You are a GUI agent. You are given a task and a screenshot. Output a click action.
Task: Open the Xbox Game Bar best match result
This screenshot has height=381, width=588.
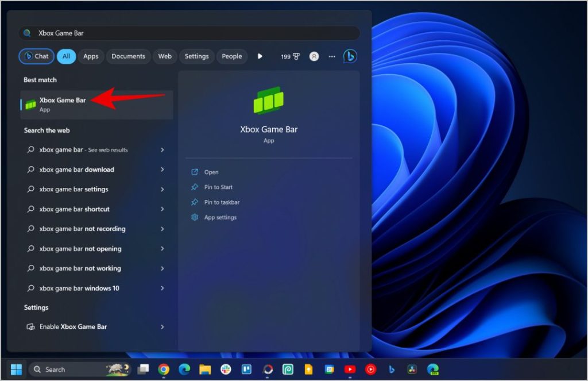click(x=96, y=105)
